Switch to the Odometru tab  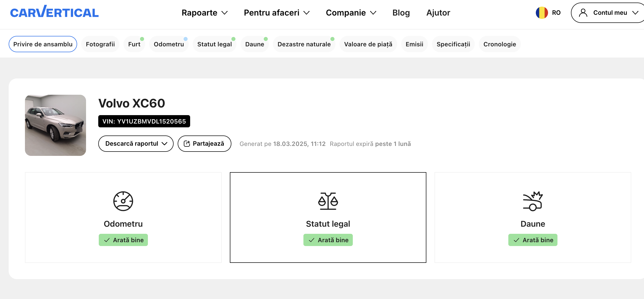pyautogui.click(x=169, y=44)
